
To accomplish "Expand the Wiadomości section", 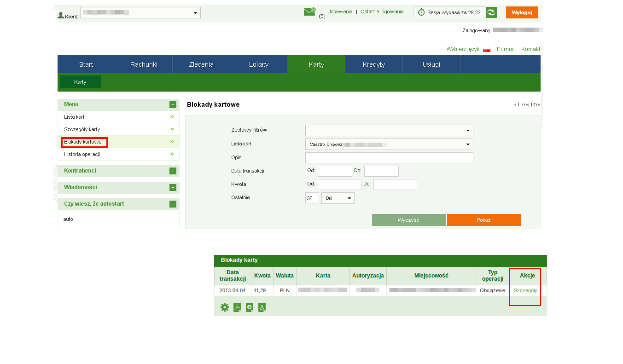I will [173, 187].
